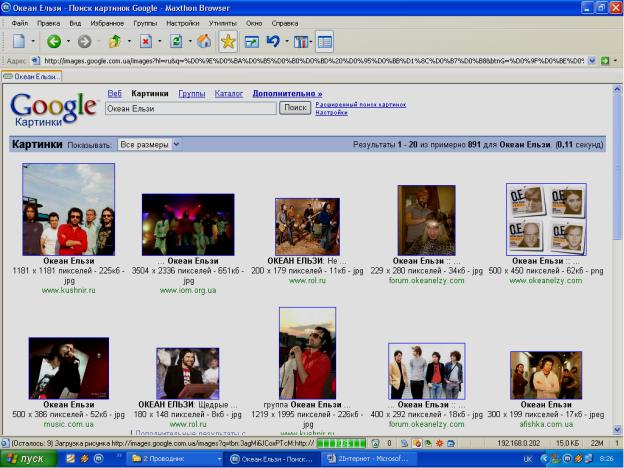Switch to 'Интернет - Microsof...' taskbar window
The height and width of the screenshot is (468, 624).
click(x=368, y=459)
